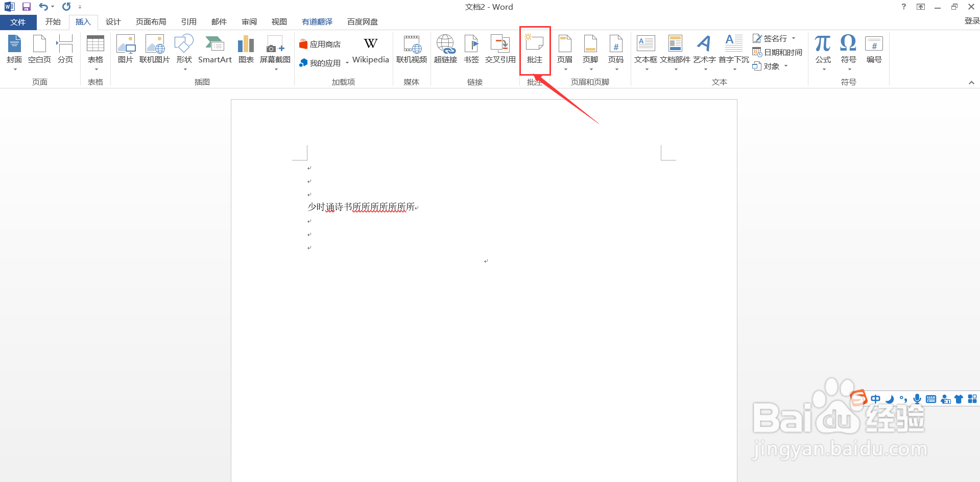Redo or repeat the last action

pyautogui.click(x=66, y=7)
